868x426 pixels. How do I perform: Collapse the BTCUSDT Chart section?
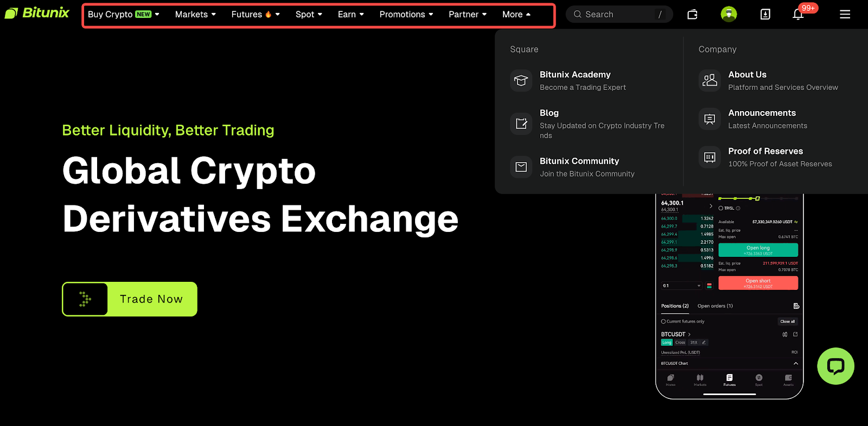[796, 363]
